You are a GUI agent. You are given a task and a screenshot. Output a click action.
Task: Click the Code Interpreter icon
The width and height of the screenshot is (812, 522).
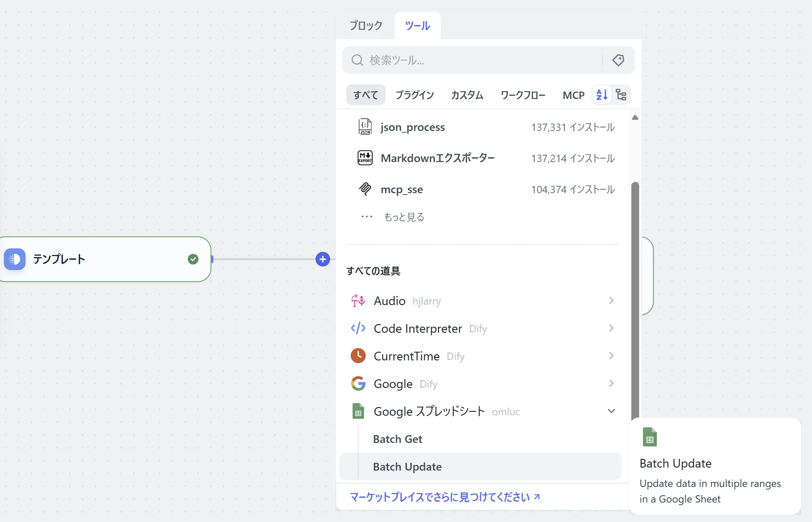point(358,328)
